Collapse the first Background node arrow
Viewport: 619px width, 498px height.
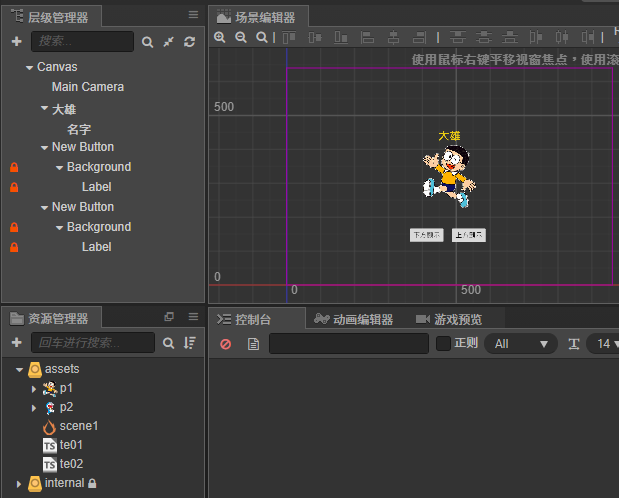[x=59, y=168]
